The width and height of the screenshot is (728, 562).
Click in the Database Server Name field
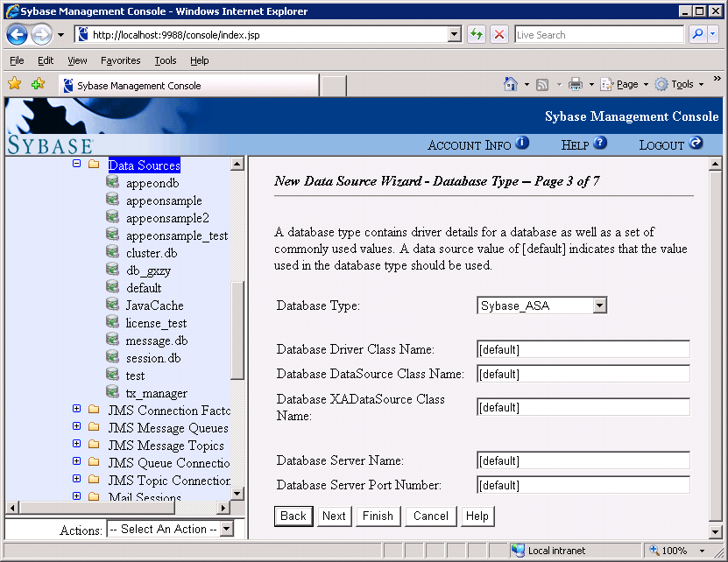pos(583,460)
